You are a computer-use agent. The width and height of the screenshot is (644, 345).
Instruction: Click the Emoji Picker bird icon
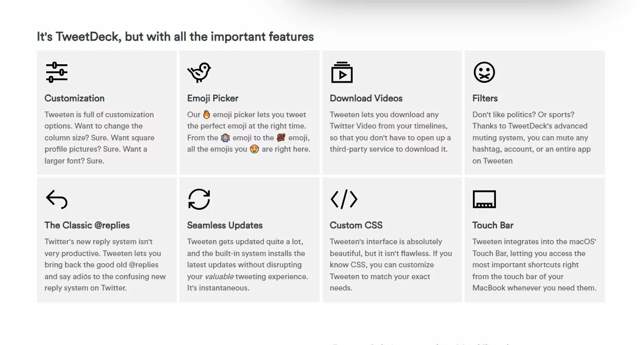click(x=199, y=72)
